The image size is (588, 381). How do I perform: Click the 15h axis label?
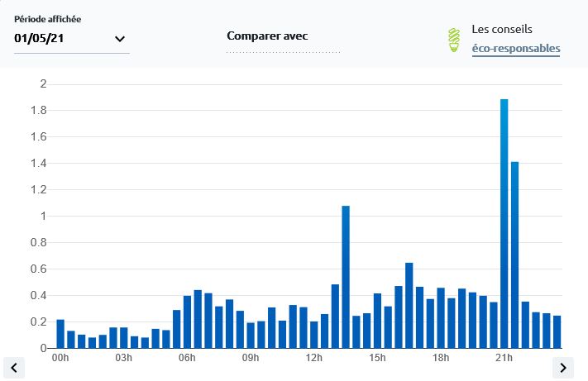[x=377, y=358]
